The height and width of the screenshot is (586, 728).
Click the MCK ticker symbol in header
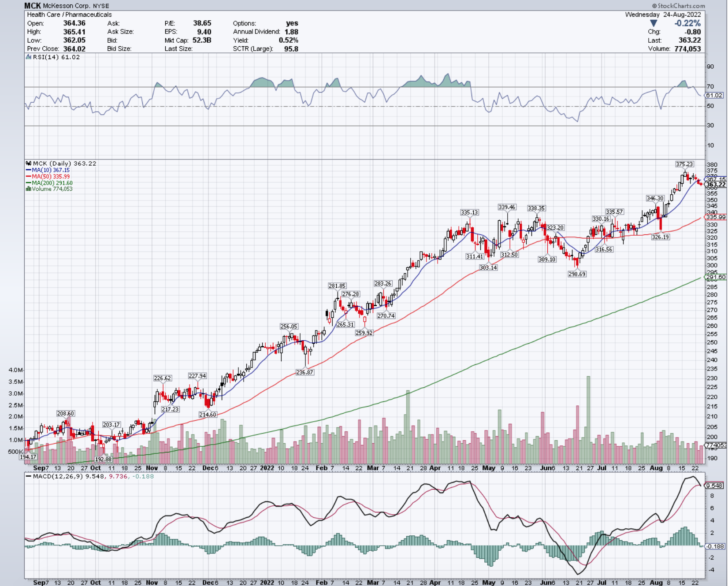[33, 6]
